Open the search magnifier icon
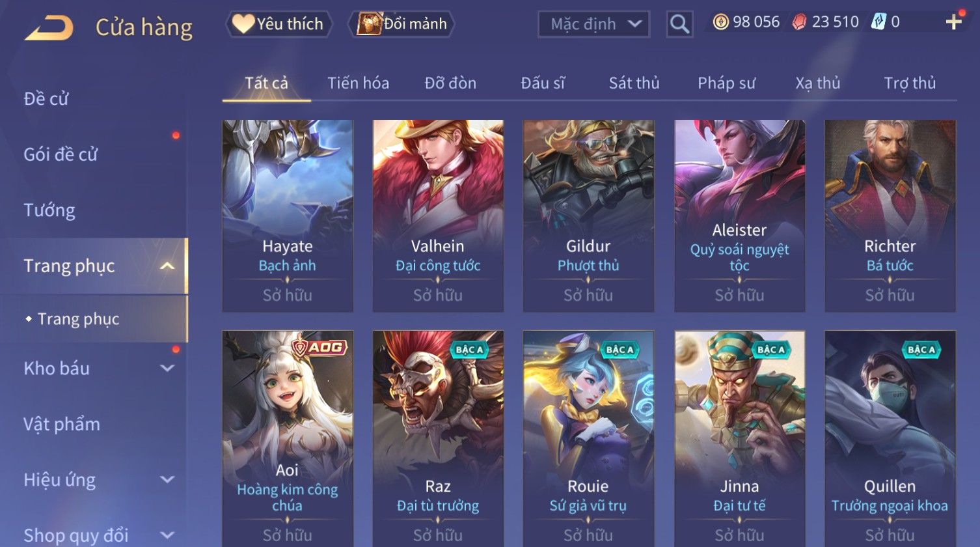The image size is (980, 547). coord(679,25)
